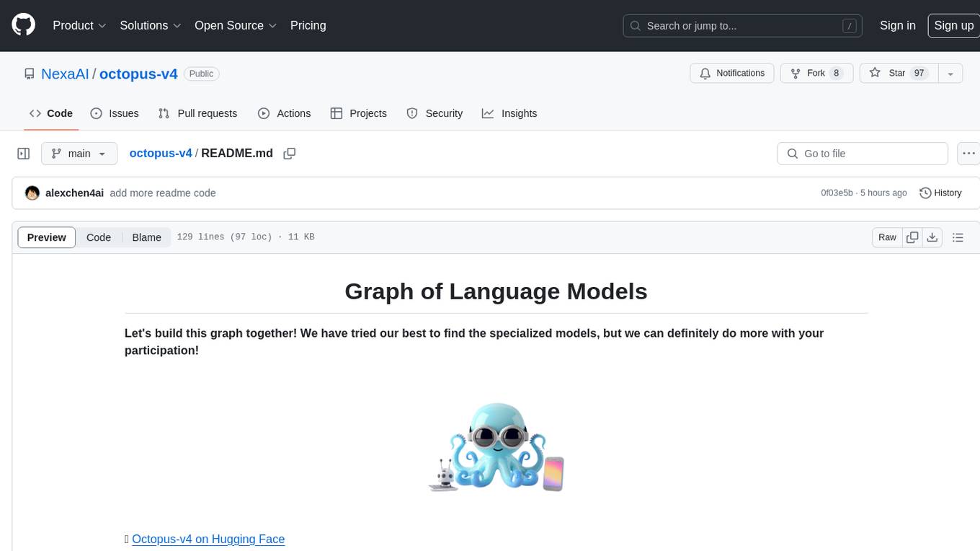Viewport: 980px width, 551px height.
Task: Switch to the Actions tab
Action: point(284,113)
